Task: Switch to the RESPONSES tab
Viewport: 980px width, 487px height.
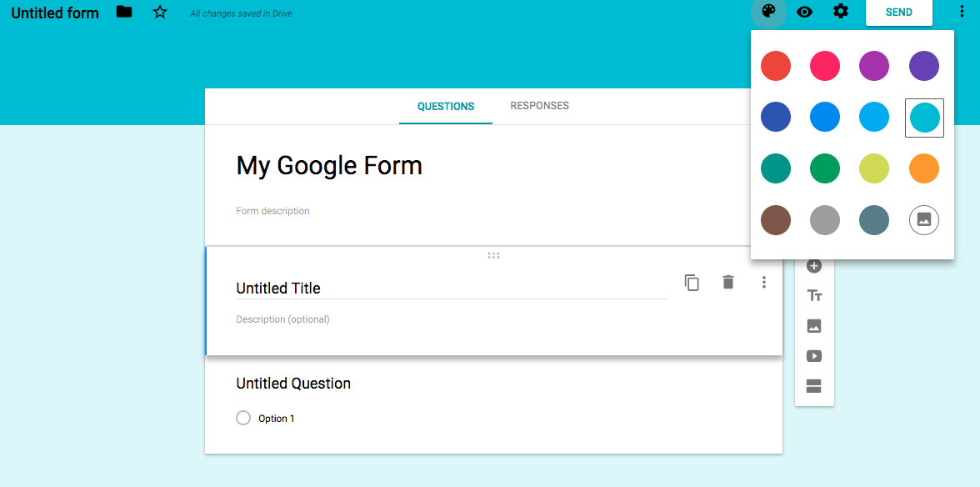Action: pos(539,106)
